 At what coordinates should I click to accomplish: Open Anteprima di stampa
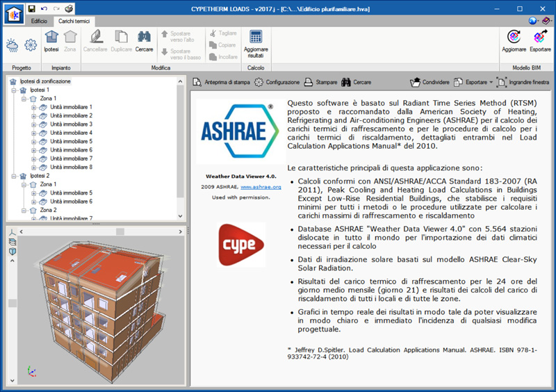point(221,82)
